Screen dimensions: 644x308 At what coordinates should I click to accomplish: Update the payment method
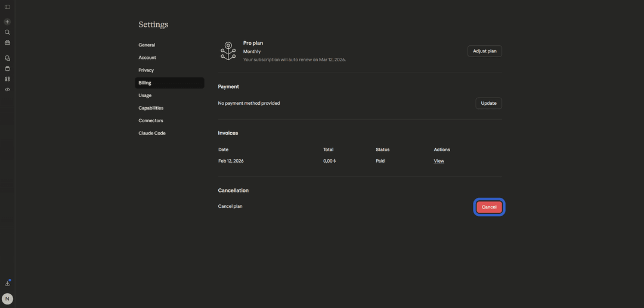(x=489, y=103)
